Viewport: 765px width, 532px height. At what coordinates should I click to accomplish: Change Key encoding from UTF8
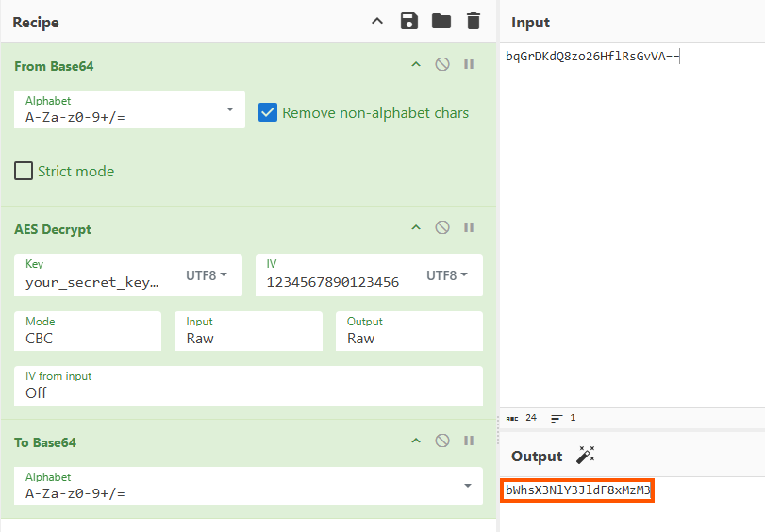pos(207,275)
